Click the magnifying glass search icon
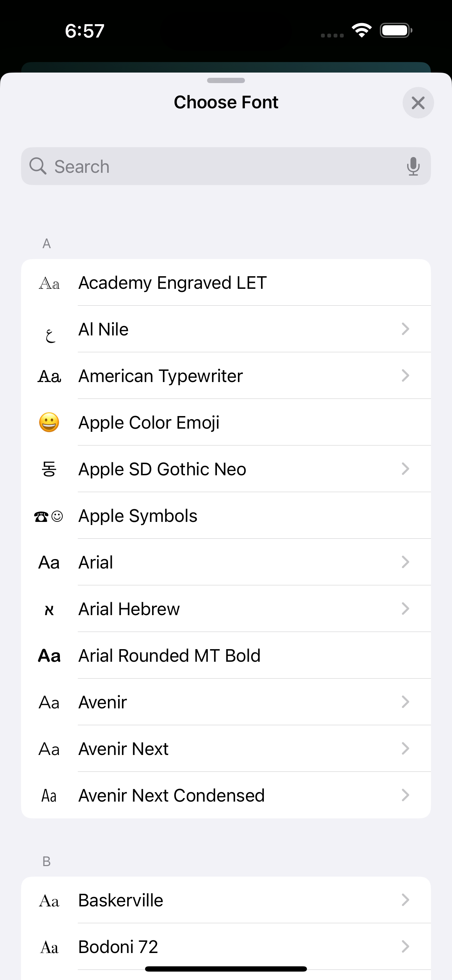The width and height of the screenshot is (452, 980). (38, 166)
